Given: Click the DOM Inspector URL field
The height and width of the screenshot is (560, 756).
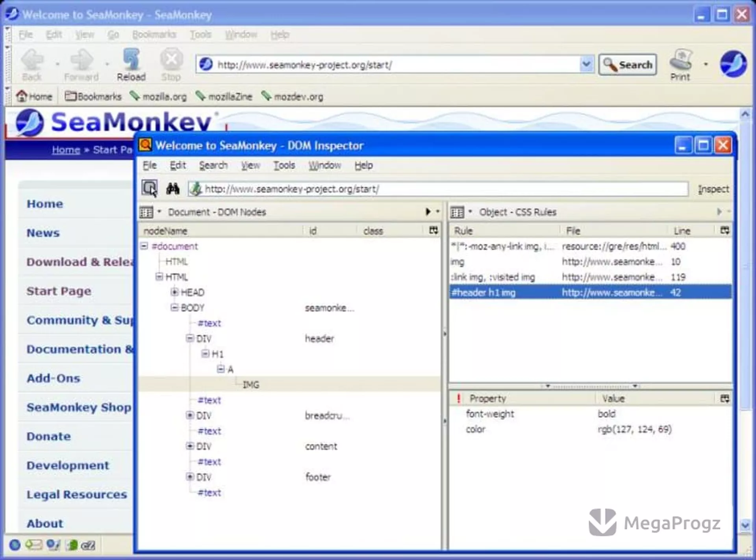Looking at the screenshot, I should pyautogui.click(x=438, y=189).
